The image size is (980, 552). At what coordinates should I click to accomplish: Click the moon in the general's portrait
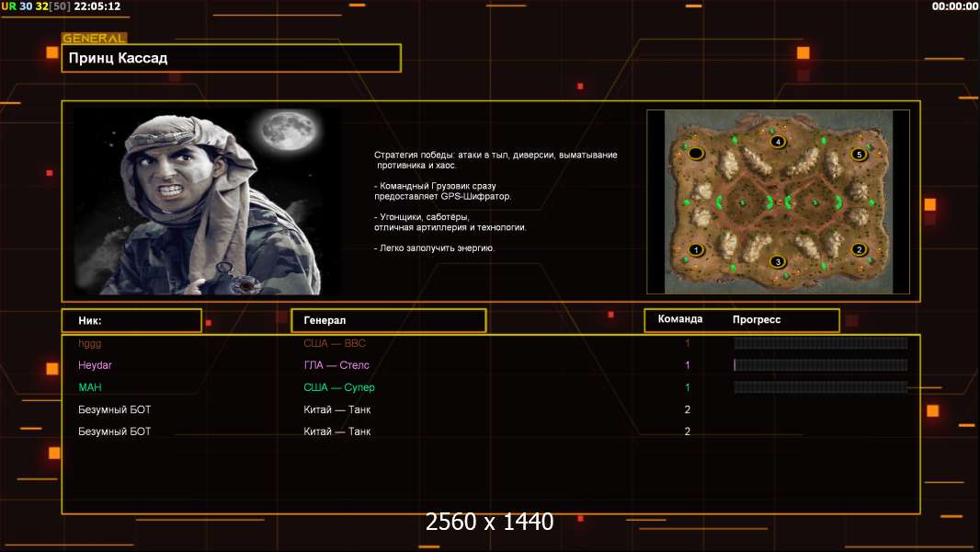click(289, 131)
